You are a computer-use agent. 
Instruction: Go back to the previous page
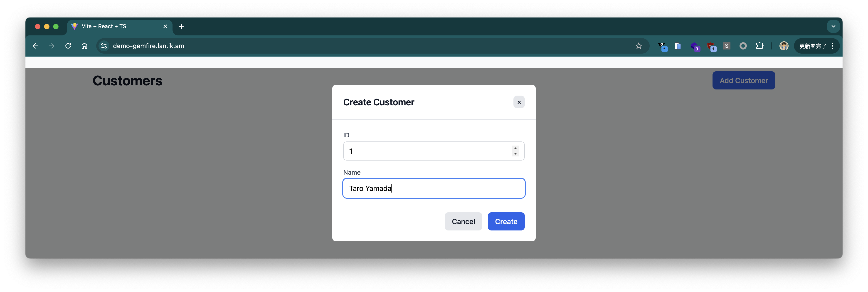pyautogui.click(x=35, y=46)
